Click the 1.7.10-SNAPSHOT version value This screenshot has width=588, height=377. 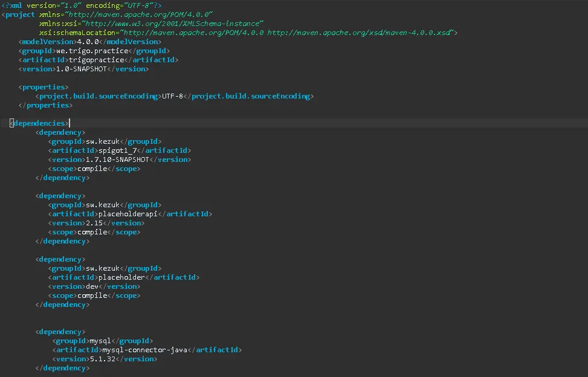tap(117, 159)
